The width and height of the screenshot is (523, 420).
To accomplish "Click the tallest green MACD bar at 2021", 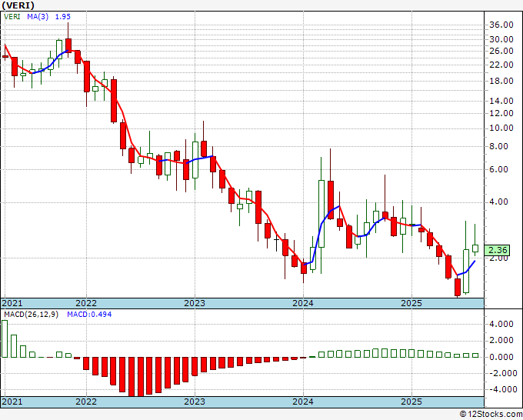I will (5, 339).
